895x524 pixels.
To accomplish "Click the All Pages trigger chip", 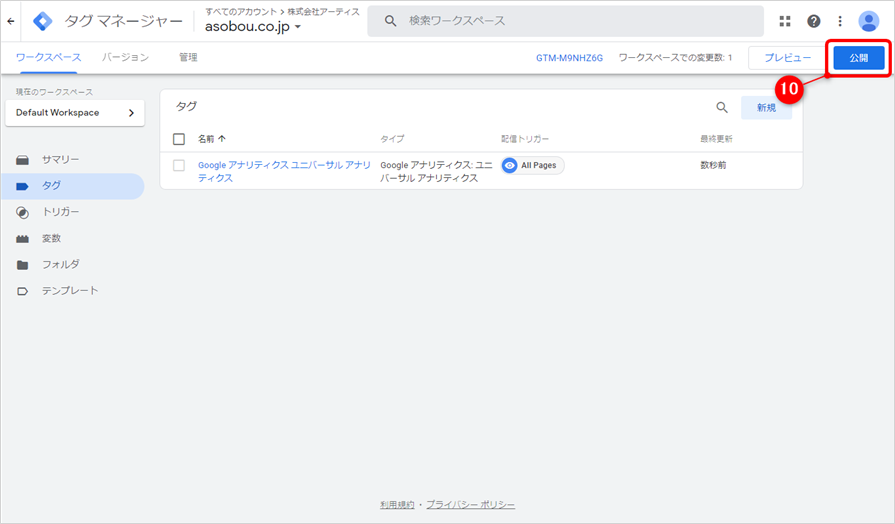I will (x=533, y=165).
